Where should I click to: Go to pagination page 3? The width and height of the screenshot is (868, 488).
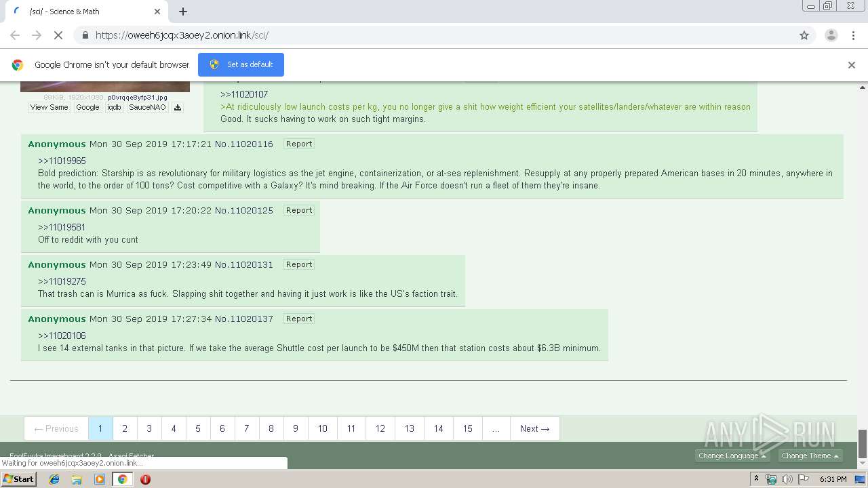pyautogui.click(x=149, y=428)
